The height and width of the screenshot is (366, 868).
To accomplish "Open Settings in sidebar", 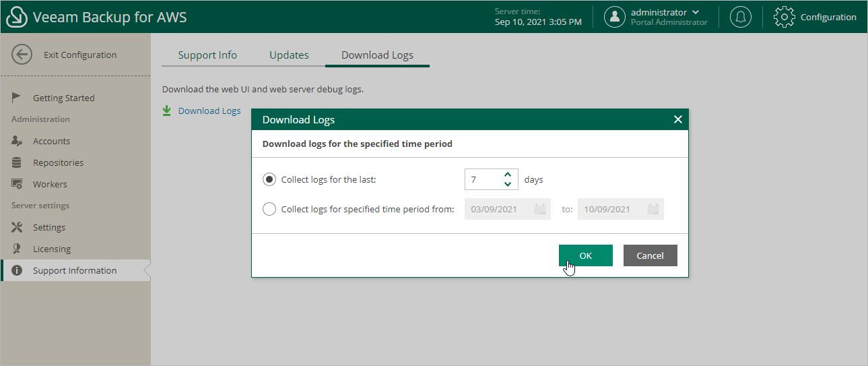I will (75, 227).
